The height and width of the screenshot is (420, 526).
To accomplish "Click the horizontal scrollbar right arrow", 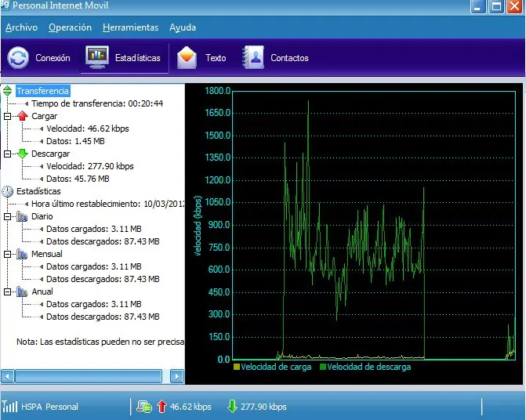I will [x=177, y=376].
